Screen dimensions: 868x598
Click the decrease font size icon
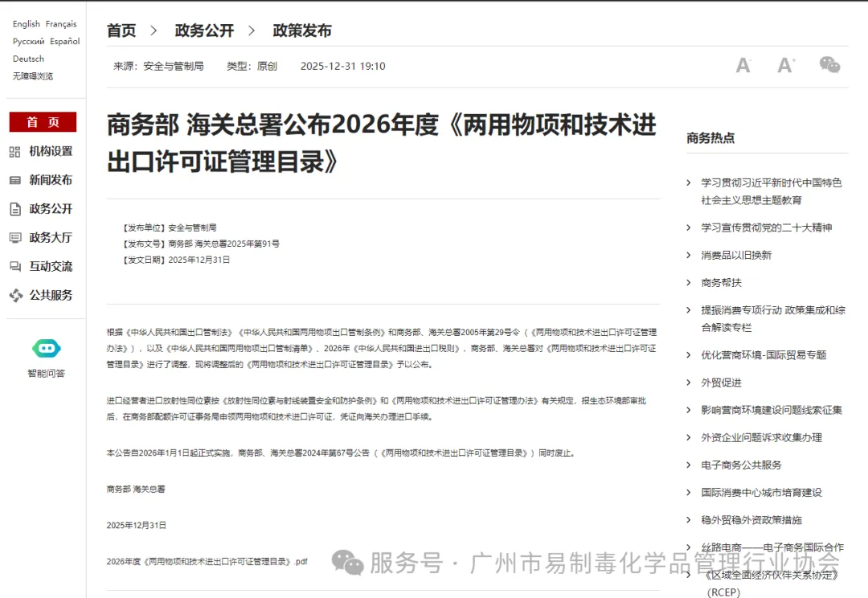coord(743,65)
